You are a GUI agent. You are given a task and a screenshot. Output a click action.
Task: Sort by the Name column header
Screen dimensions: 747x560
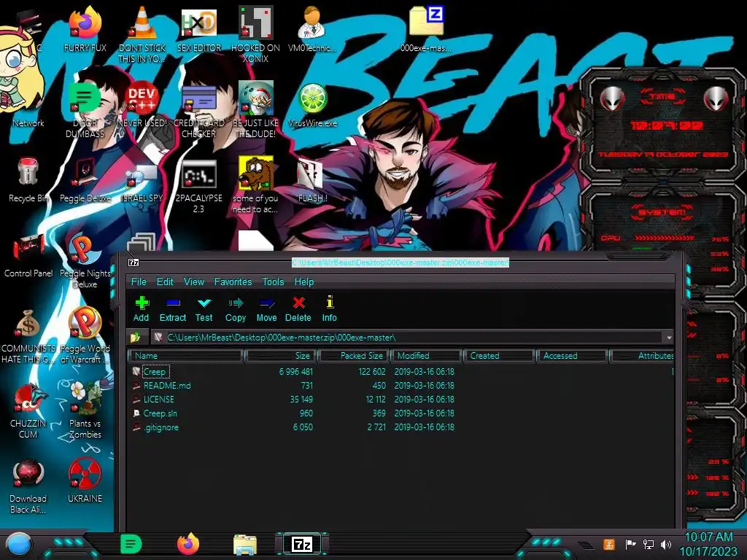click(186, 356)
